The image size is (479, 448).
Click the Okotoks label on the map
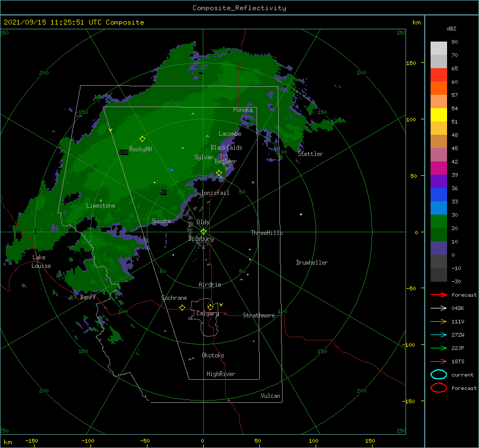tap(213, 355)
